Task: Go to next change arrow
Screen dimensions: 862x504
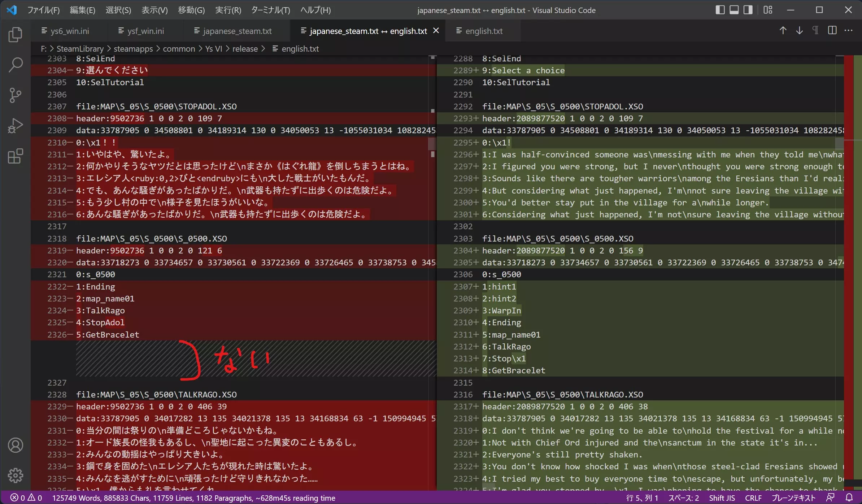Action: [799, 31]
